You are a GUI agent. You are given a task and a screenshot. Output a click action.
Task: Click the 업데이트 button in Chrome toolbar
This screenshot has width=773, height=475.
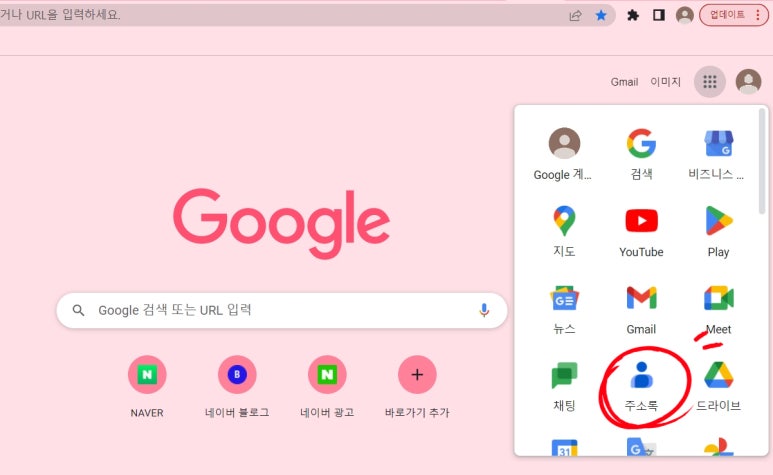coord(727,15)
